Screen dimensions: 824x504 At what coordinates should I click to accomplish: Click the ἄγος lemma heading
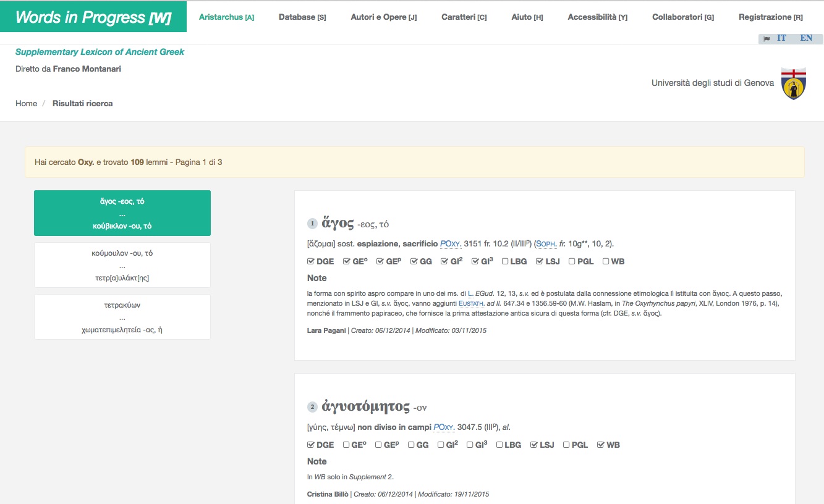[338, 223]
